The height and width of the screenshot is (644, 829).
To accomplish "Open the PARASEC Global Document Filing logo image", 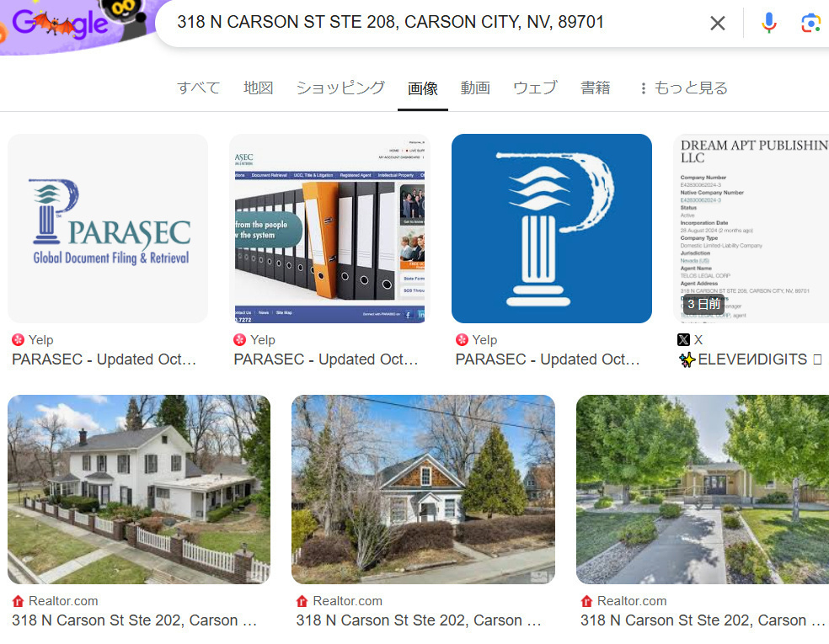I will point(108,228).
